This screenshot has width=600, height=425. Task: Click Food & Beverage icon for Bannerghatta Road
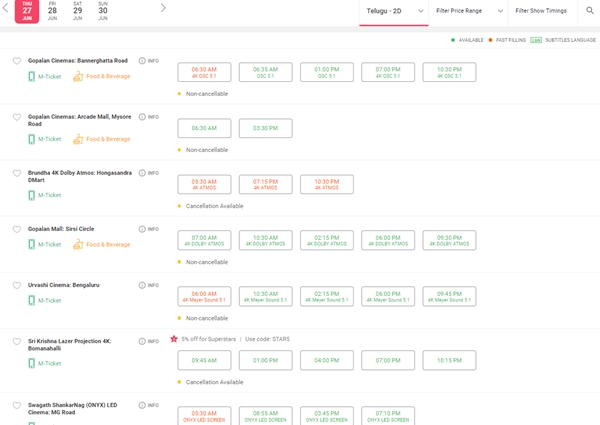click(x=78, y=83)
